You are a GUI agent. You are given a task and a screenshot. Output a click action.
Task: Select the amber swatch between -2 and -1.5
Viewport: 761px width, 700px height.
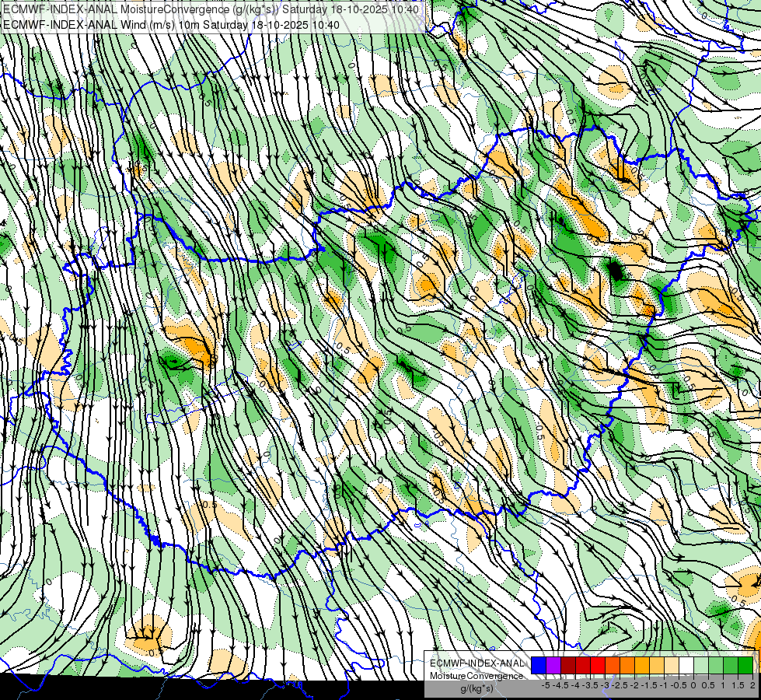642,665
